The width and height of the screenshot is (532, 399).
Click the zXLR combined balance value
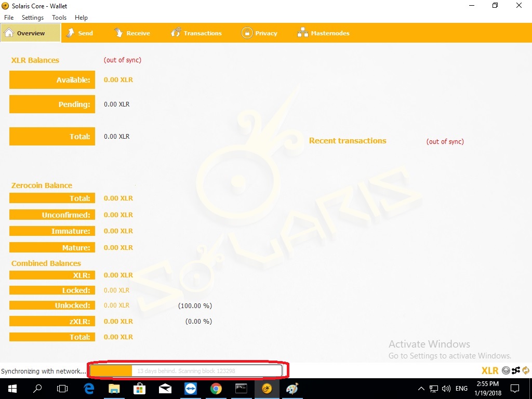point(118,321)
